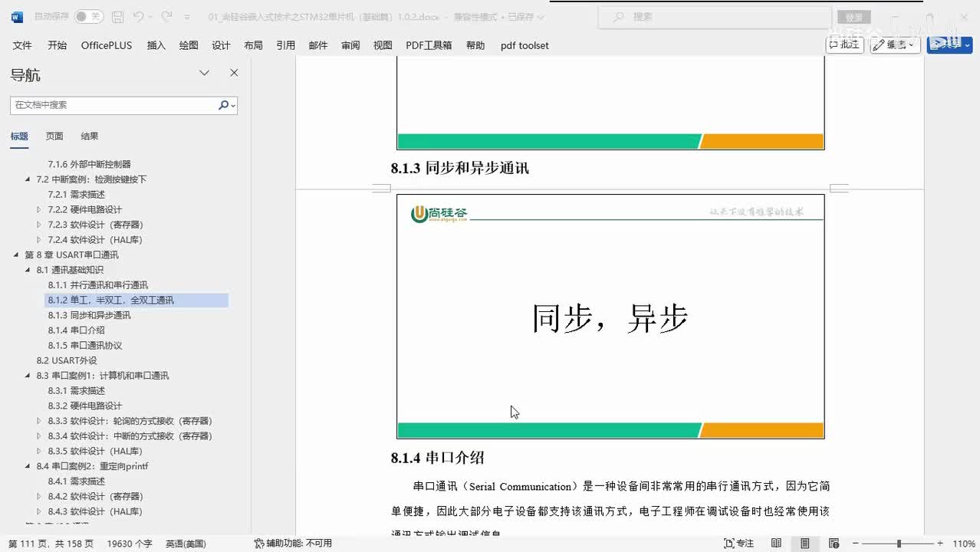The height and width of the screenshot is (552, 980).
Task: Open the 视图 ribbon tab
Action: [383, 45]
